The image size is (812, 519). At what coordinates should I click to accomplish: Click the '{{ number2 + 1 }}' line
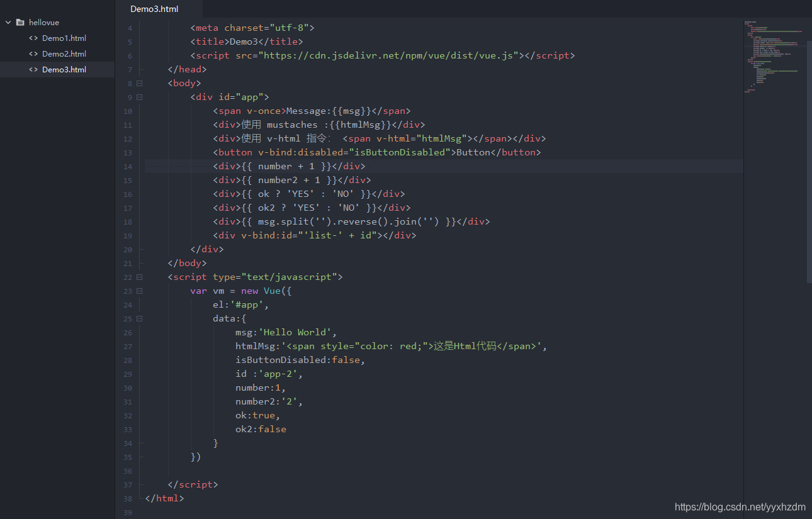(x=292, y=180)
